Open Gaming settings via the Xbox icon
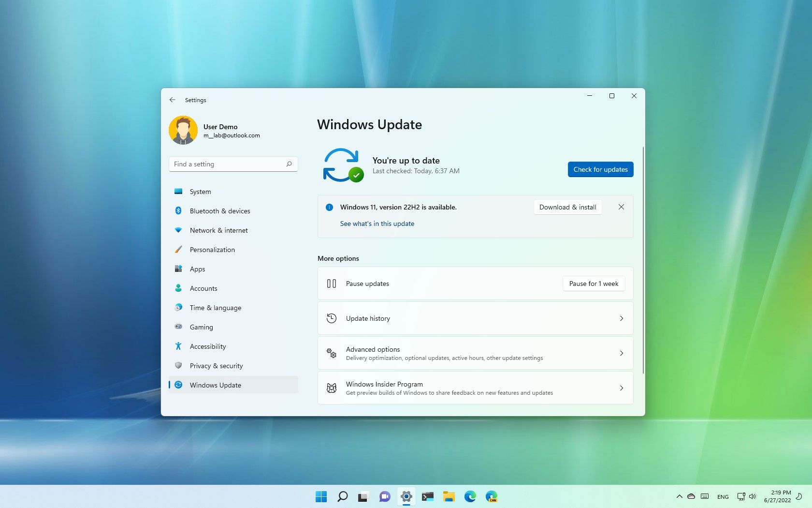Image resolution: width=812 pixels, height=508 pixels. pos(179,327)
